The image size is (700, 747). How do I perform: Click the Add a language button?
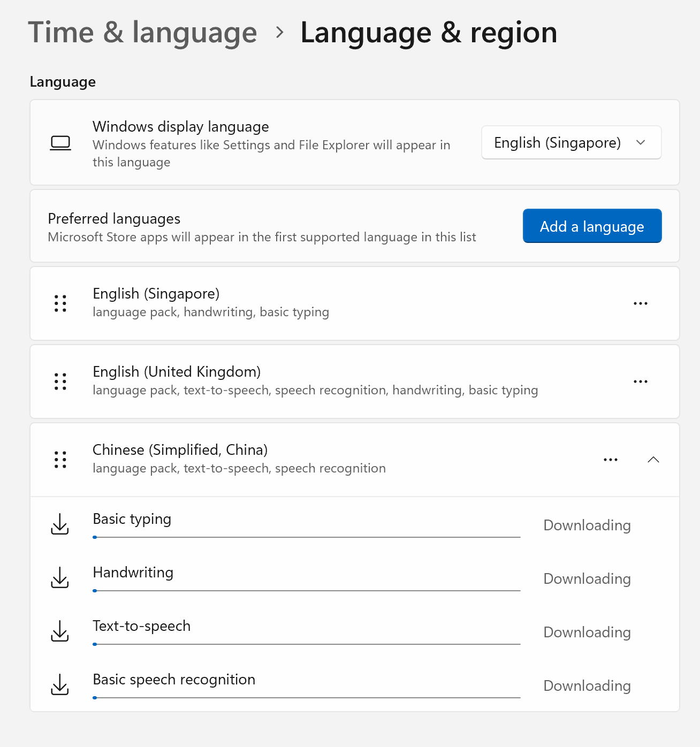(592, 226)
